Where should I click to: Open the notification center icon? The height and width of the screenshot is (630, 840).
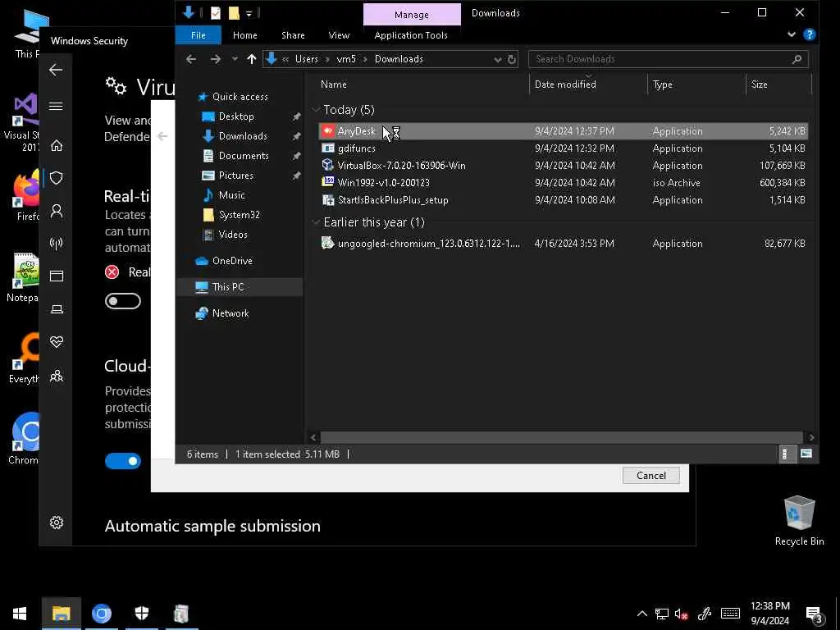click(x=814, y=615)
